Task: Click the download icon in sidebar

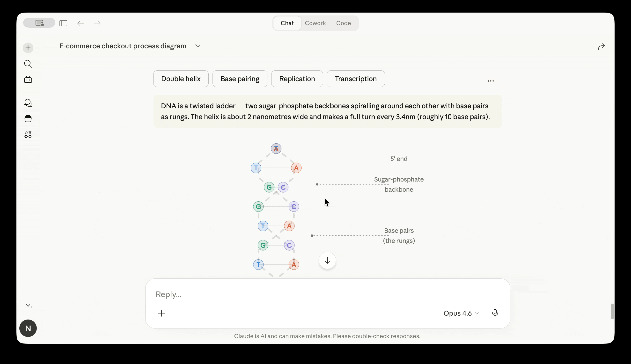Action: [x=28, y=305]
